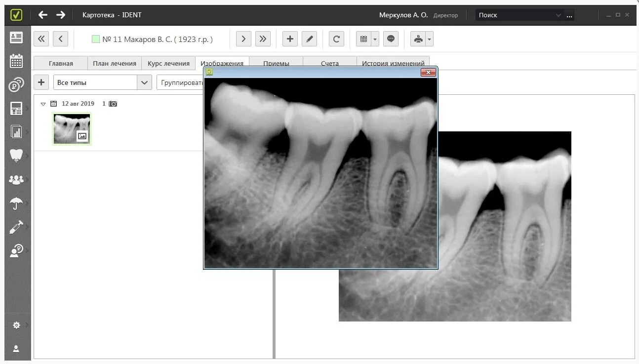Expand the calendar button dropdown arrow
The height and width of the screenshot is (364, 639).
[375, 39]
